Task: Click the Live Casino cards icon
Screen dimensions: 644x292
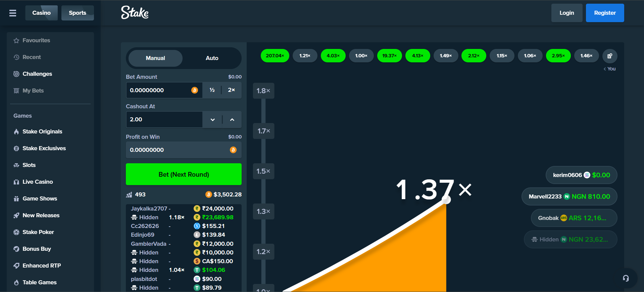Action: pos(16,182)
